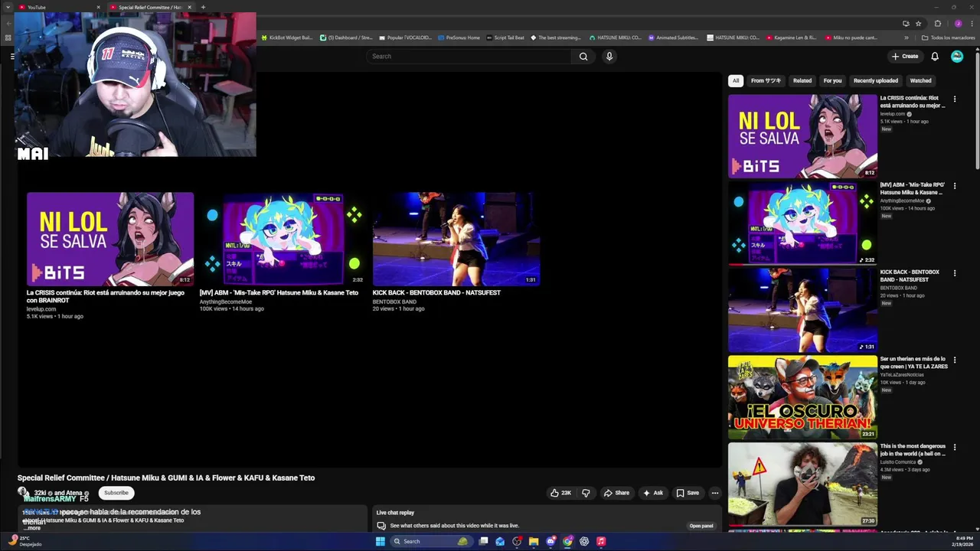Open Chrome three-dot menu
The height and width of the screenshot is (551, 980).
(972, 23)
